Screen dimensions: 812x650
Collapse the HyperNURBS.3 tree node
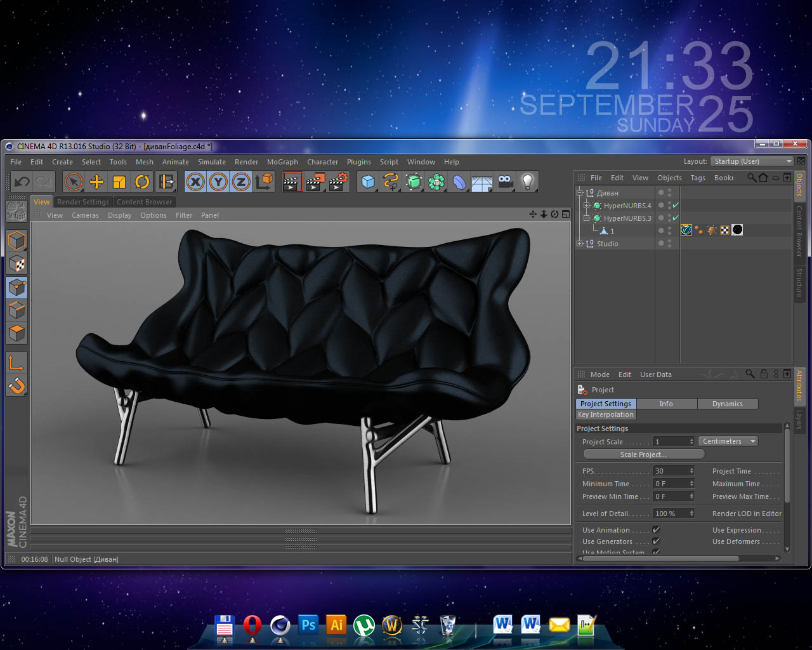tap(587, 218)
